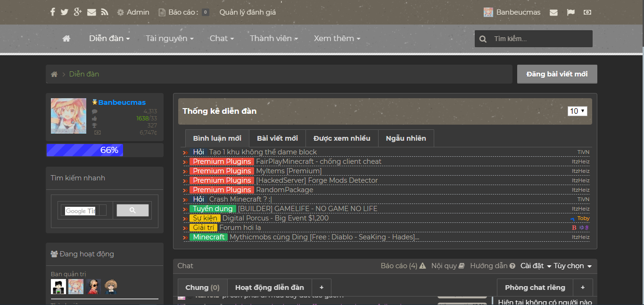This screenshot has width=644, height=305.
Task: Click the Sự kiện prefix tag
Action: (x=205, y=218)
